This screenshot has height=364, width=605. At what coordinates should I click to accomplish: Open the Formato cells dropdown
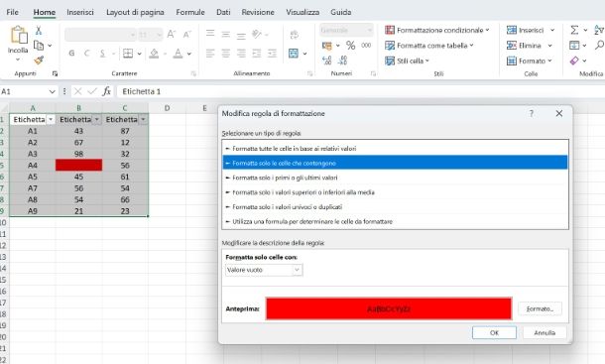click(x=530, y=61)
